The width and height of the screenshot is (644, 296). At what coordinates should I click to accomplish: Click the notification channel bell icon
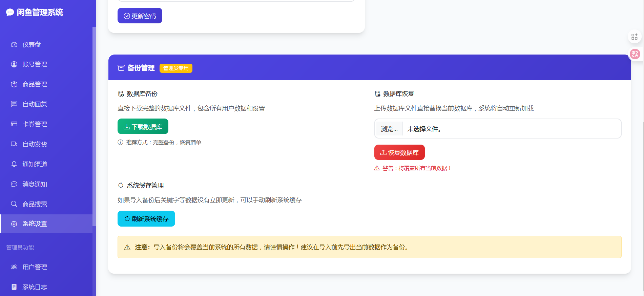tap(14, 164)
